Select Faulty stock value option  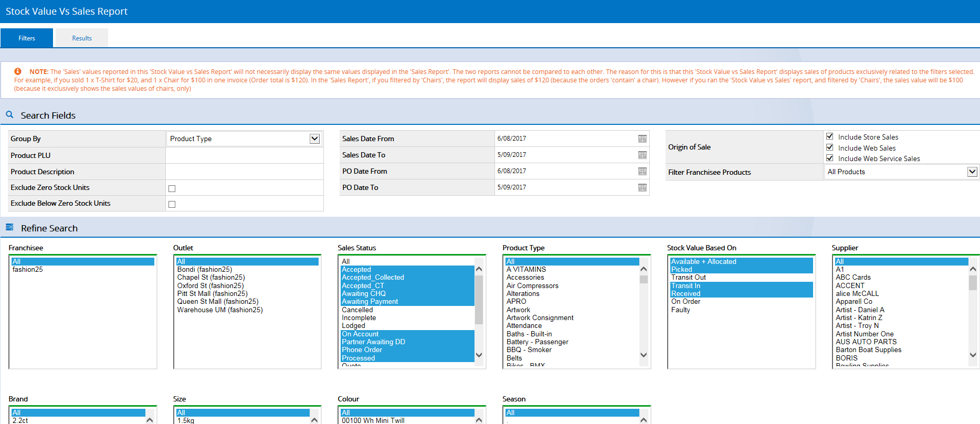click(x=742, y=310)
